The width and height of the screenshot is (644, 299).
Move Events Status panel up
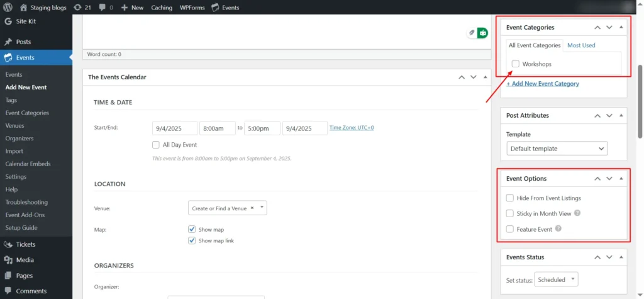point(597,257)
